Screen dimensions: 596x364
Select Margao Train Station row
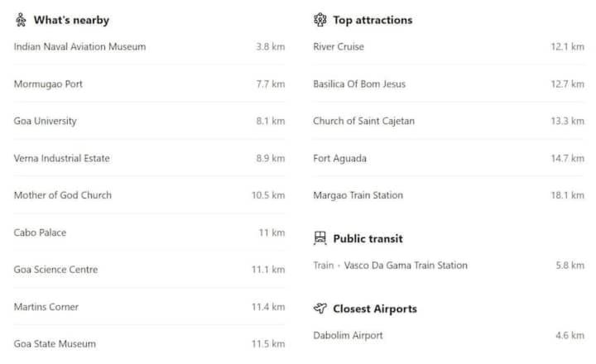pos(449,195)
